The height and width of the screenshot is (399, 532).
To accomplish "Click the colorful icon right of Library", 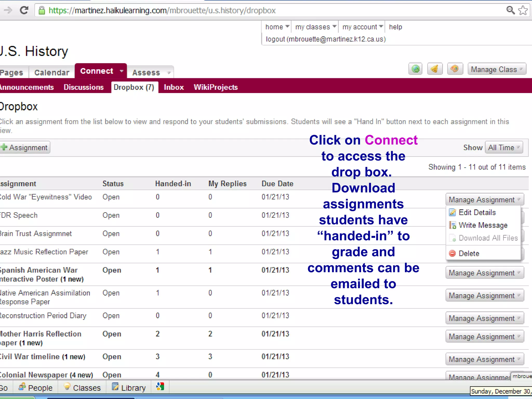I will (x=160, y=387).
